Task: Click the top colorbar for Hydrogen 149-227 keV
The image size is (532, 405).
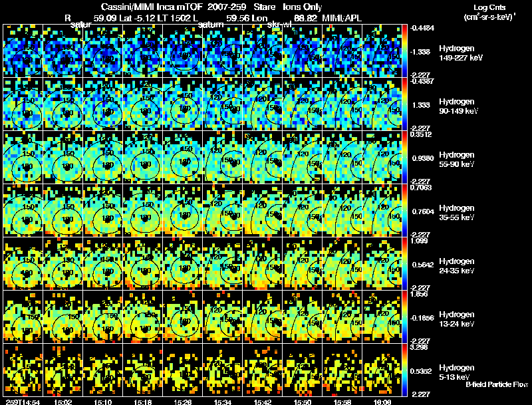Action: click(404, 51)
